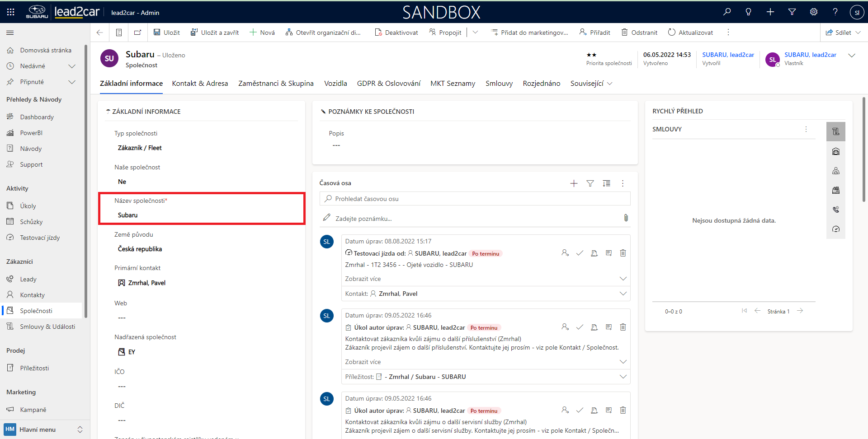Image resolution: width=868 pixels, height=439 pixels.
Task: Click the Uložit a zavřít button
Action: pos(215,33)
